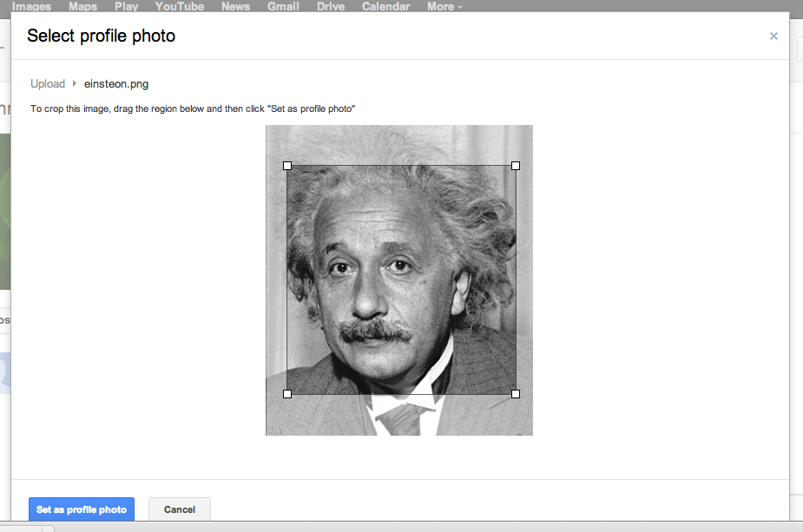Open YouTube from the top bar
This screenshot has height=532, width=803.
[180, 6]
